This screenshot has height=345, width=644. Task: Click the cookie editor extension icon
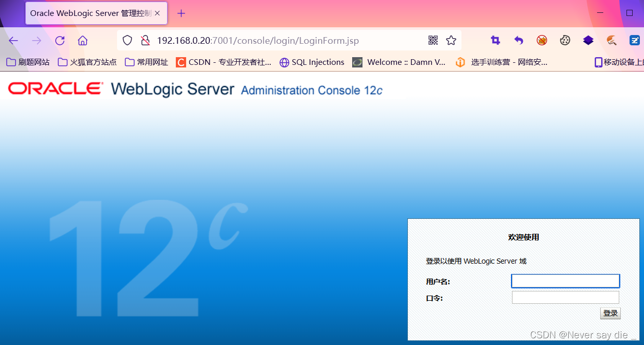point(565,40)
